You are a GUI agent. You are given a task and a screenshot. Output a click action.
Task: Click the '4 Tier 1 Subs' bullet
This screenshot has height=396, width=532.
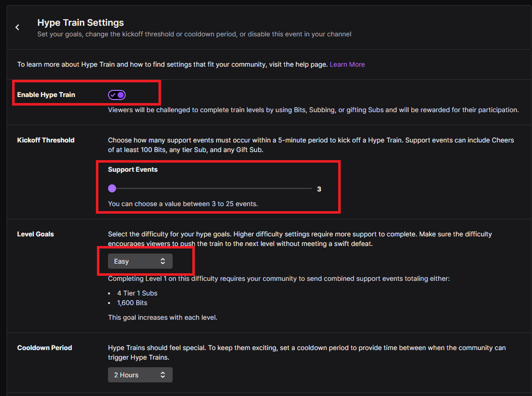point(137,293)
